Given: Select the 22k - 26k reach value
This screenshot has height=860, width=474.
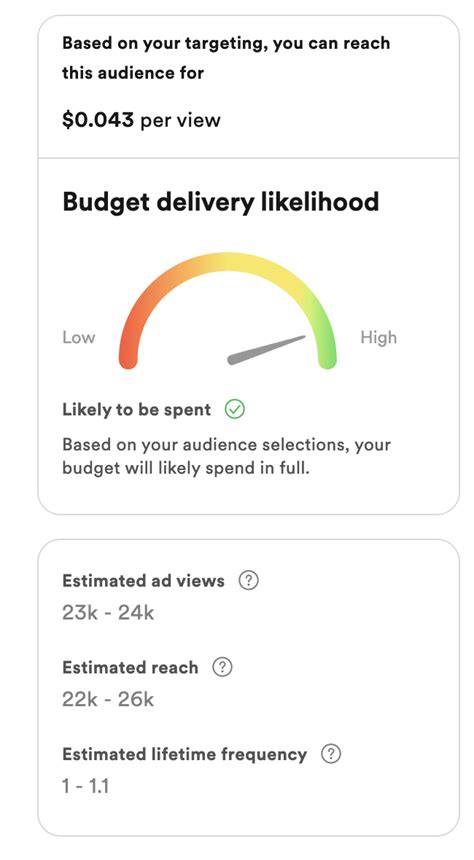Looking at the screenshot, I should [x=108, y=699].
